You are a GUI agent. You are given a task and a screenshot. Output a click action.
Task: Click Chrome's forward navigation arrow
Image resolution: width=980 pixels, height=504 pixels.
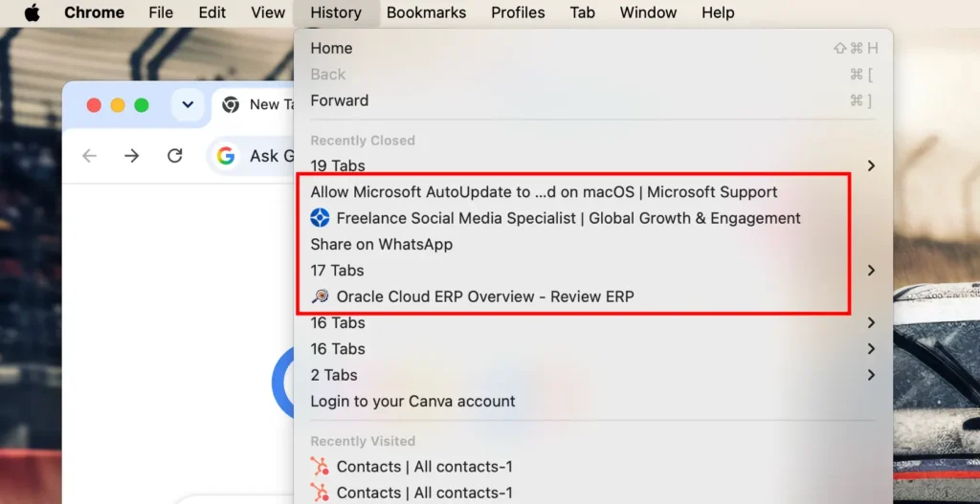coord(132,156)
